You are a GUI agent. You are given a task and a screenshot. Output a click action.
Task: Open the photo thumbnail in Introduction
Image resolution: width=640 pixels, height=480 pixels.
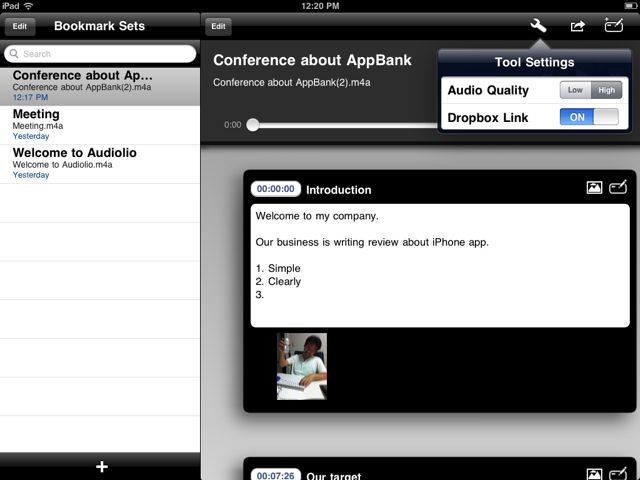302,366
